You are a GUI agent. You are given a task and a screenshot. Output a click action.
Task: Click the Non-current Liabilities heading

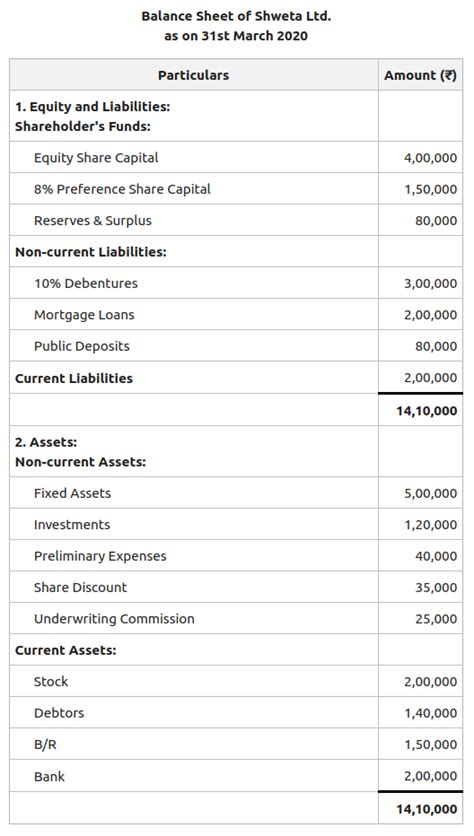91,252
